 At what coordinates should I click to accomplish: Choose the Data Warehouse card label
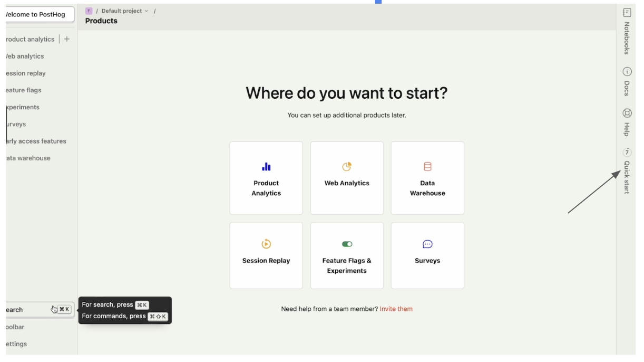pyautogui.click(x=427, y=188)
